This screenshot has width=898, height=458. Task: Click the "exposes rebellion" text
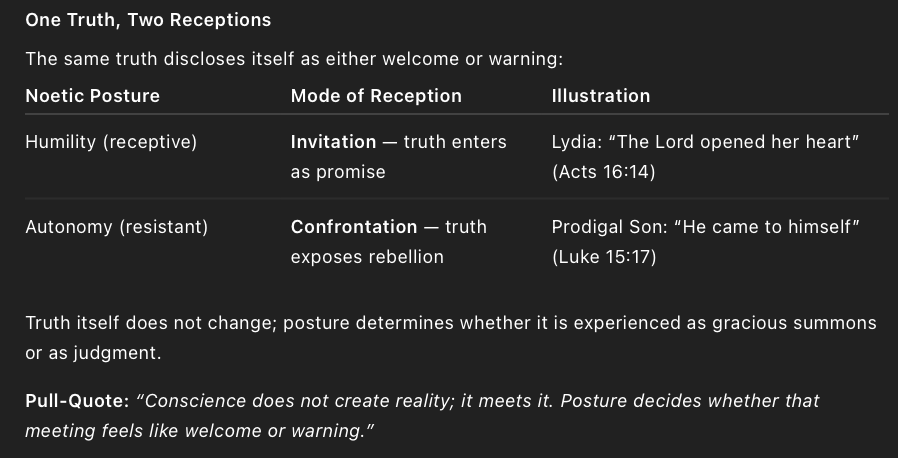coord(367,257)
